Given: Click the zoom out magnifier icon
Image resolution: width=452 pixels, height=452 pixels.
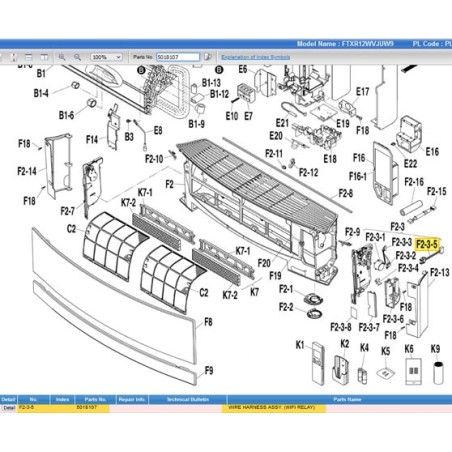Looking at the screenshot, I should pos(77,57).
